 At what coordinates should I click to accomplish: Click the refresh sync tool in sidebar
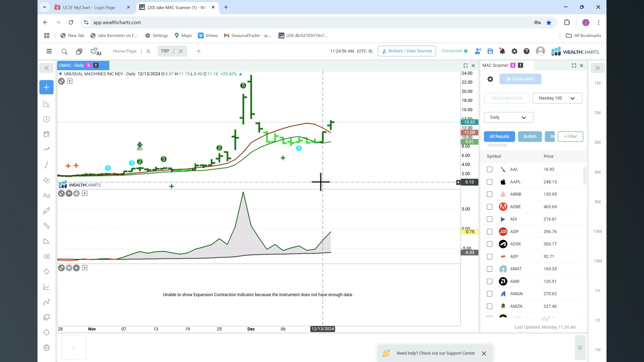point(47,271)
